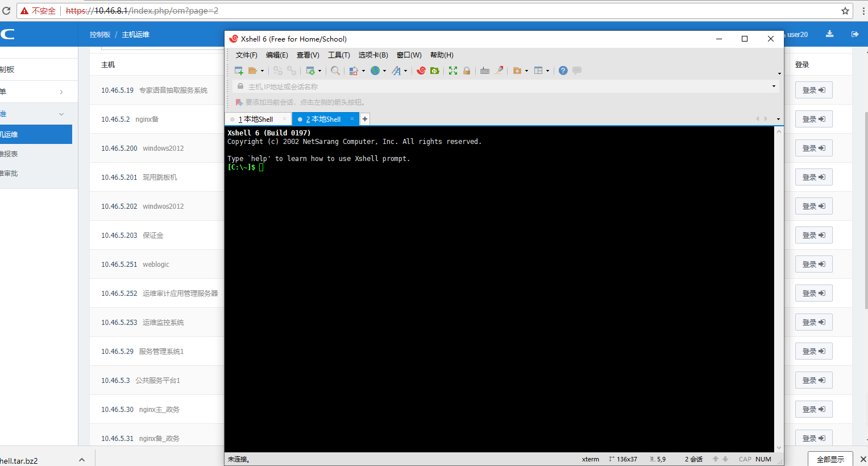Screen dimensions: 868x466
Task: Expand the open-session folder dropdown arrow
Action: click(262, 71)
